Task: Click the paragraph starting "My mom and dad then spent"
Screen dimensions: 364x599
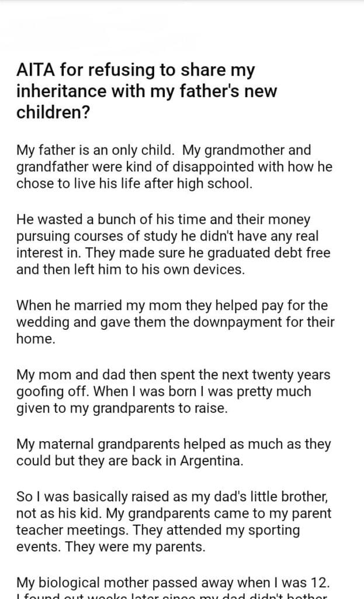Action: [174, 391]
